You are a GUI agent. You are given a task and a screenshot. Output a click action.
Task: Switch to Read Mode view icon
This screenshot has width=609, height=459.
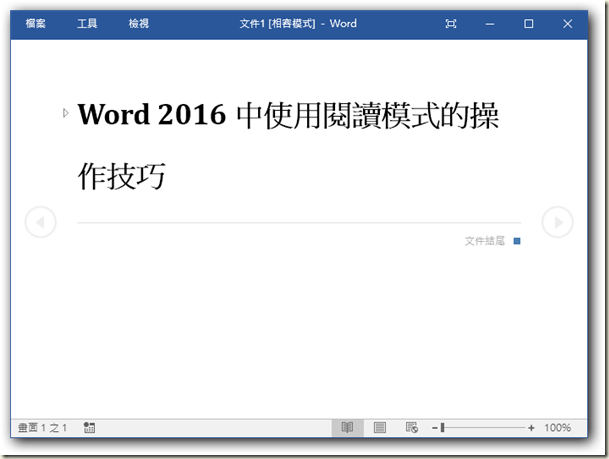click(347, 428)
